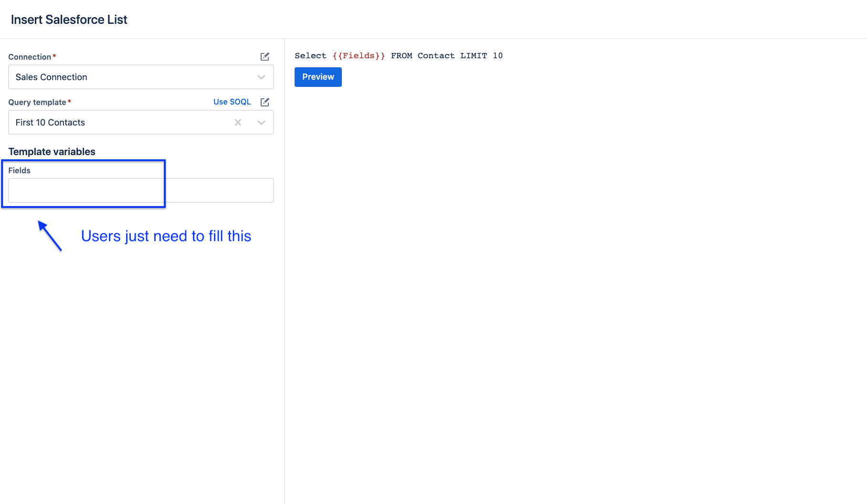This screenshot has height=504, width=867.
Task: Click the Template variables heading
Action: click(x=52, y=152)
